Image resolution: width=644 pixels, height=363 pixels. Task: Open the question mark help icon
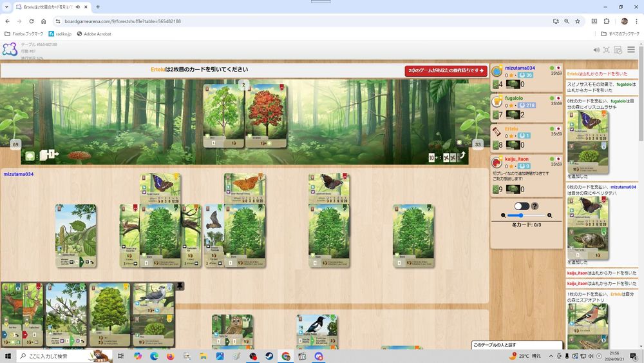535,206
